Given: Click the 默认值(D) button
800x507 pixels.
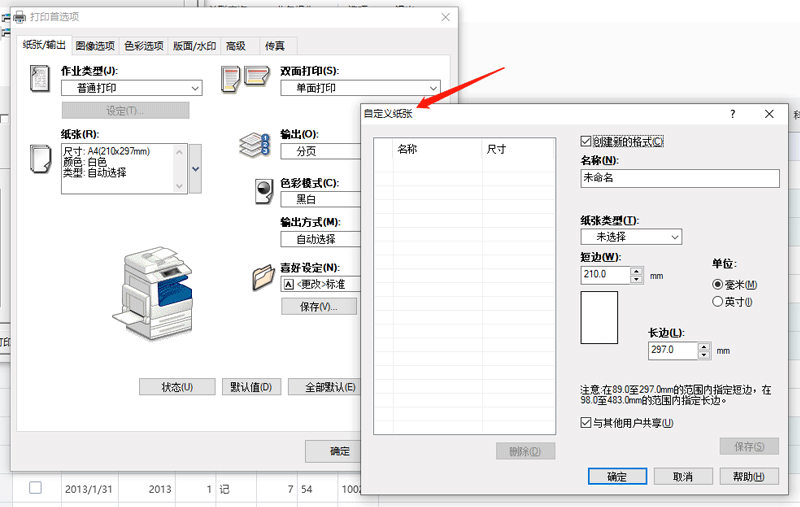Looking at the screenshot, I should pyautogui.click(x=251, y=387).
